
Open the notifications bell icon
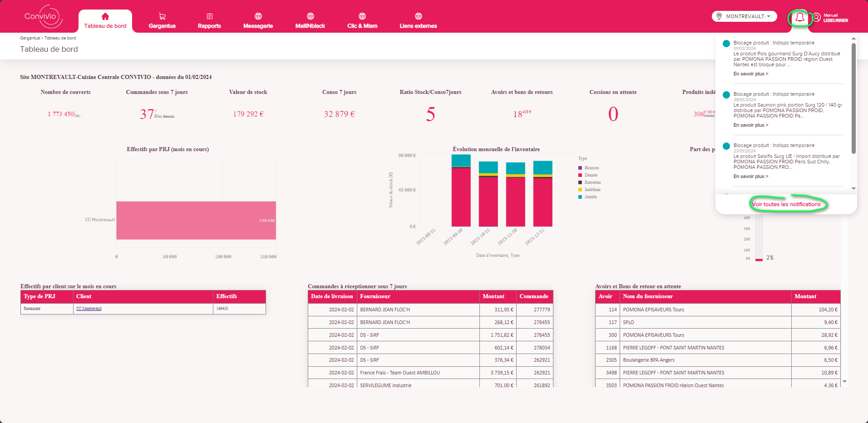(x=800, y=18)
